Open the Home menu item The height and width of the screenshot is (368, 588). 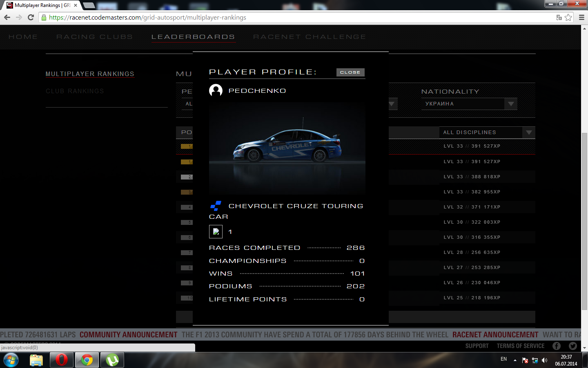23,37
